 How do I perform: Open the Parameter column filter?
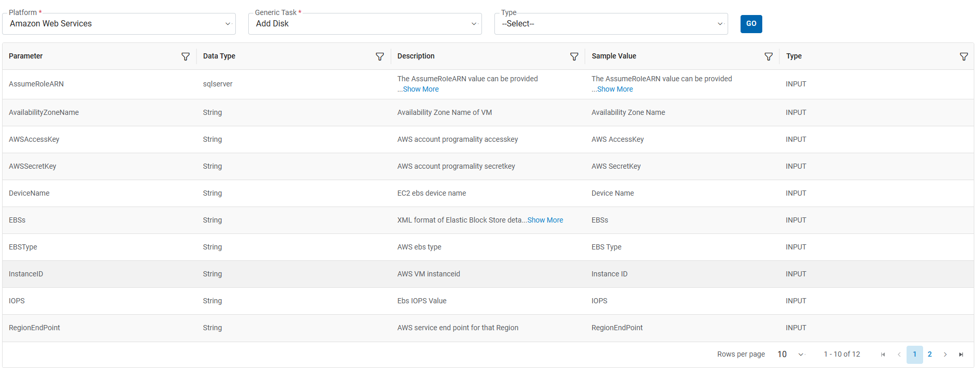(185, 56)
